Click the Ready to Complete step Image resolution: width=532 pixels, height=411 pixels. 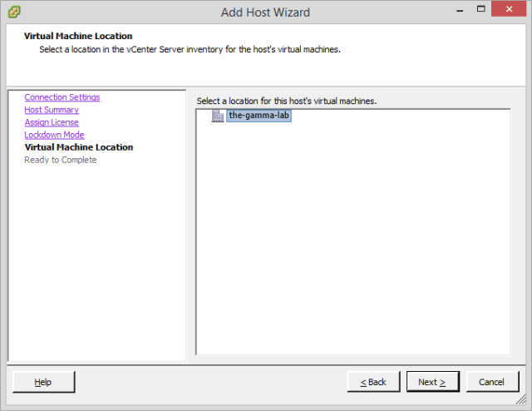[x=61, y=160]
